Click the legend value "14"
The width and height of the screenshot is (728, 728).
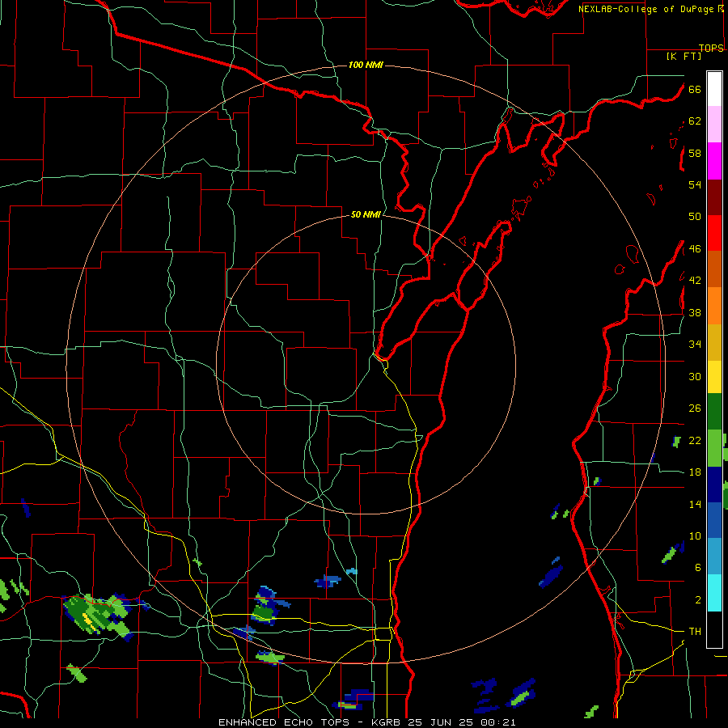click(695, 504)
